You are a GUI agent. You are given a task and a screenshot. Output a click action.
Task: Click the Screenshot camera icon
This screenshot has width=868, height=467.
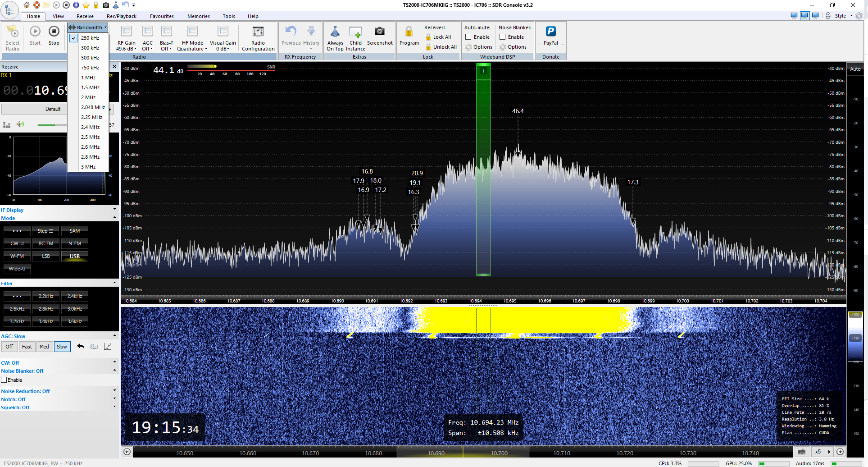tap(379, 32)
